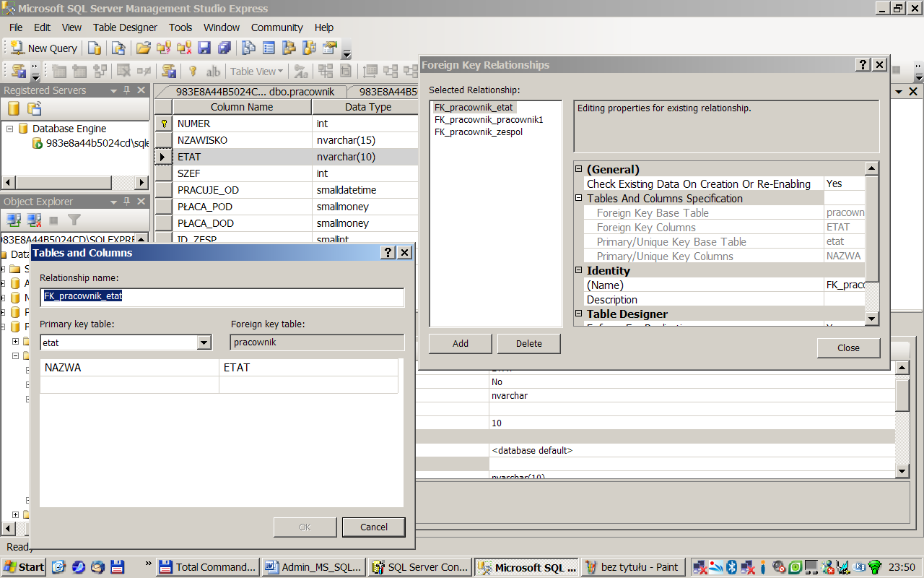The width and height of the screenshot is (924, 578).
Task: Click the Close button in Foreign Key Relationships
Action: coord(848,348)
